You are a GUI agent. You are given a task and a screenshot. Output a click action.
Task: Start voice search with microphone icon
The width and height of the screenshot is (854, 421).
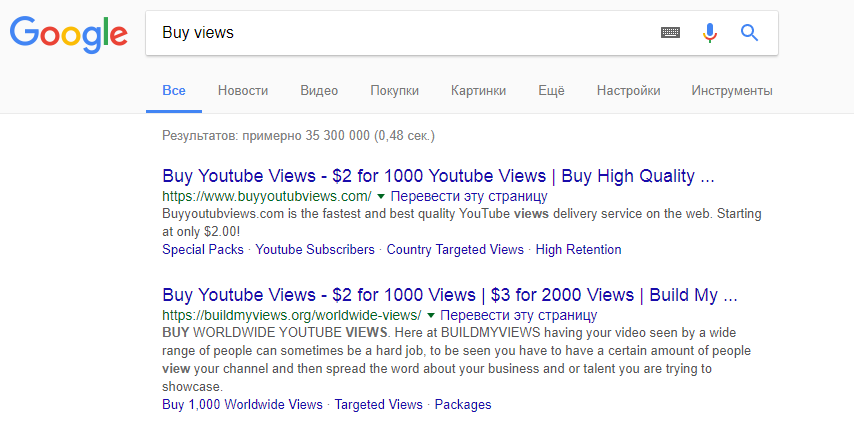pyautogui.click(x=710, y=33)
